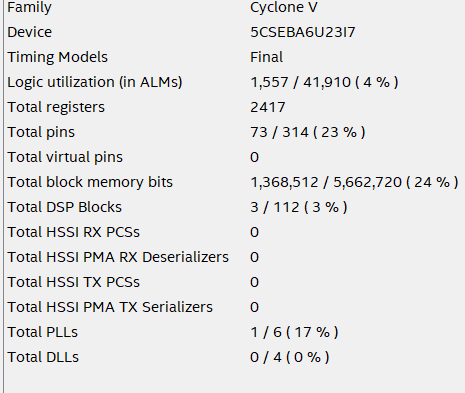465x393 pixels.
Task: Select the 1 / 6 PLLs value
Action: pos(294,332)
